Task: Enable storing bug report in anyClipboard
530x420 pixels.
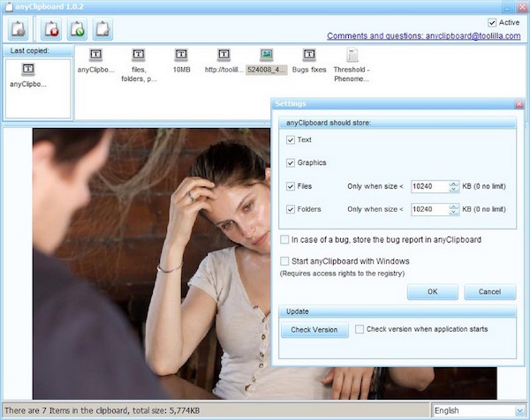Action: 284,240
